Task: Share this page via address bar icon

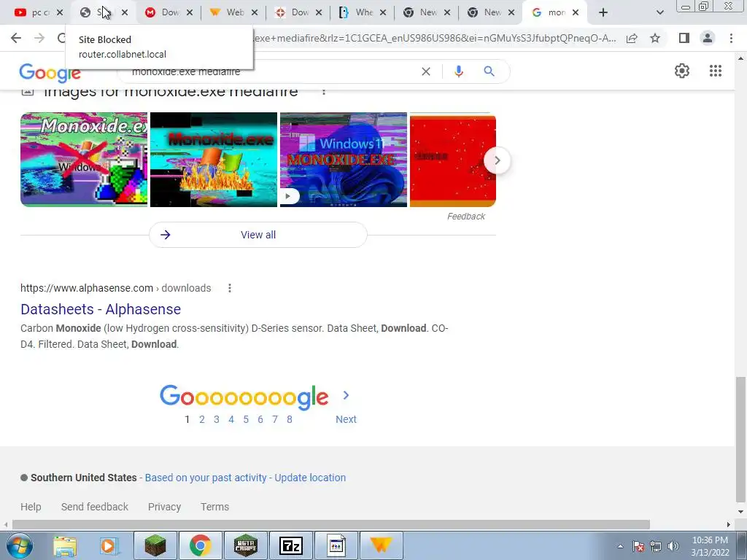Action: [632, 38]
